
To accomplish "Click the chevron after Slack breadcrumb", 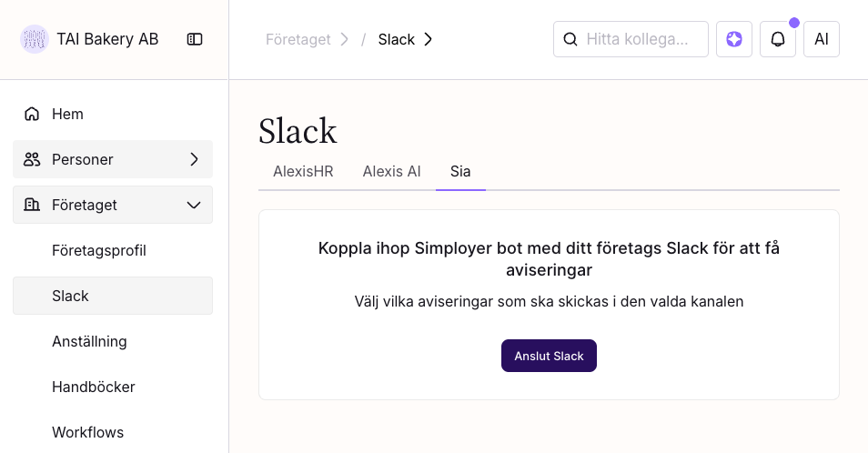I will 429,39.
